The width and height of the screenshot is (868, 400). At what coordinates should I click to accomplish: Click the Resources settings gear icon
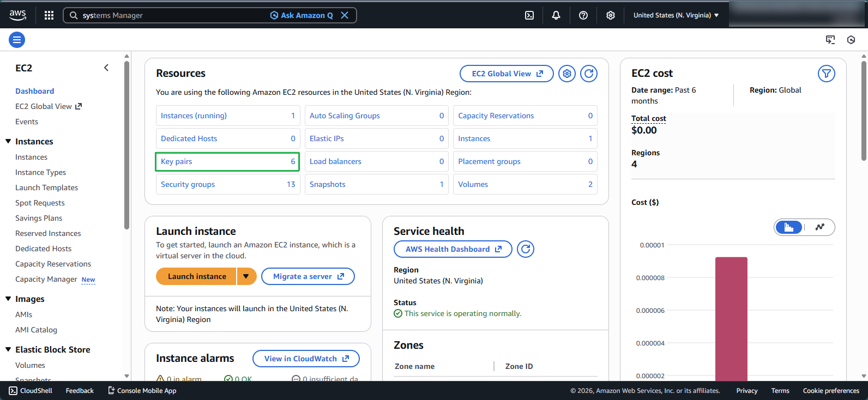tap(567, 74)
